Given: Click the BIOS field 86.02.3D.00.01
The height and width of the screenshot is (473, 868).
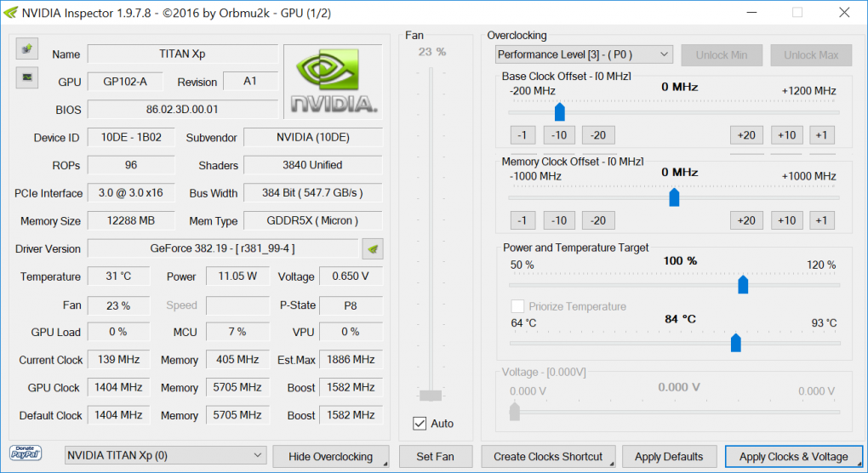Looking at the screenshot, I should pyautogui.click(x=183, y=109).
